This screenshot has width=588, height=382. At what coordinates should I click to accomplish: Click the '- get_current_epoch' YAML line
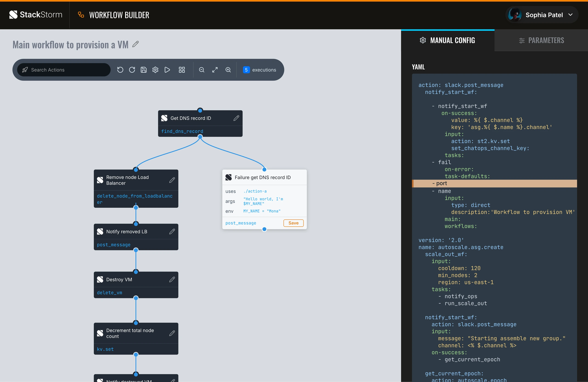[469, 359]
